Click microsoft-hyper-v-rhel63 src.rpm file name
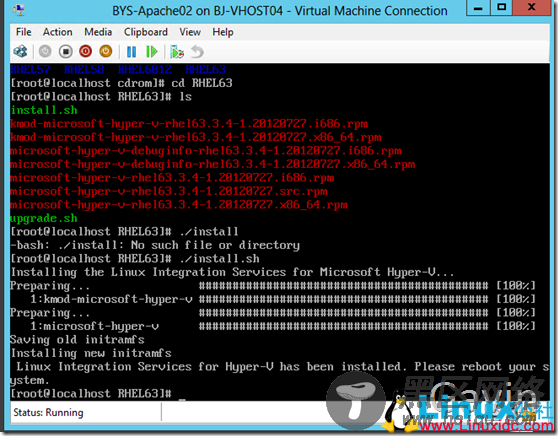 [169, 191]
